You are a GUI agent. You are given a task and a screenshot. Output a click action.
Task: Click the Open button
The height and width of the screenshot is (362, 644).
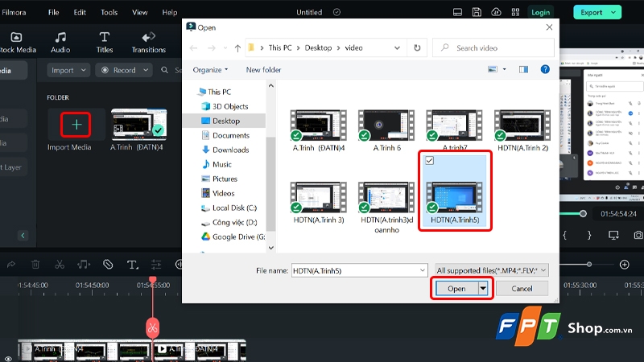tap(456, 289)
